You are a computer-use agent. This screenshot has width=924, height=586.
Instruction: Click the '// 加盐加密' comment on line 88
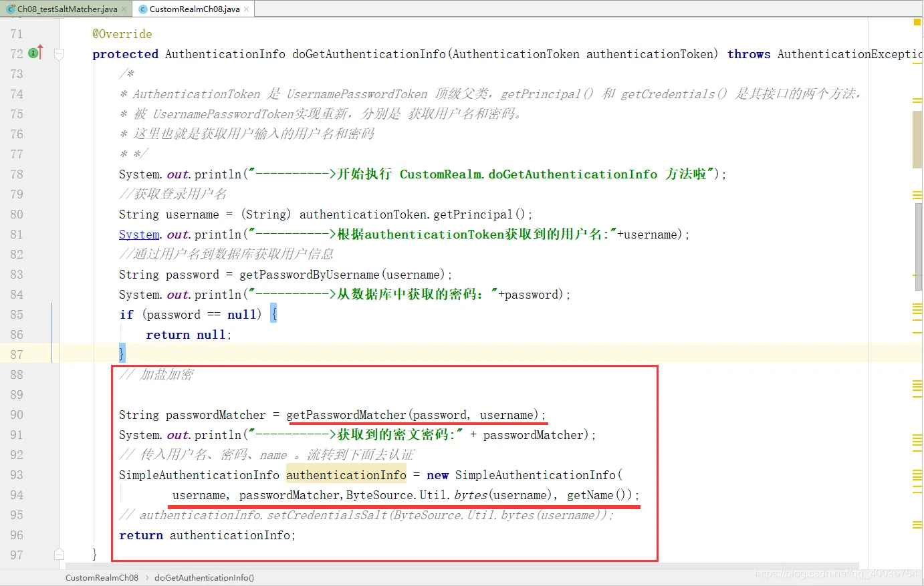[x=156, y=375]
